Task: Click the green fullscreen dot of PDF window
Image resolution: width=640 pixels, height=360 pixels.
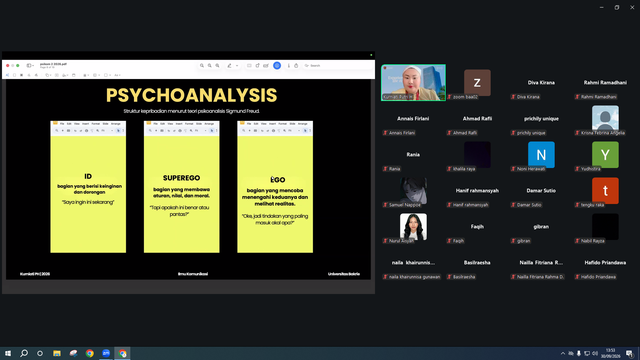Action: 18,65
